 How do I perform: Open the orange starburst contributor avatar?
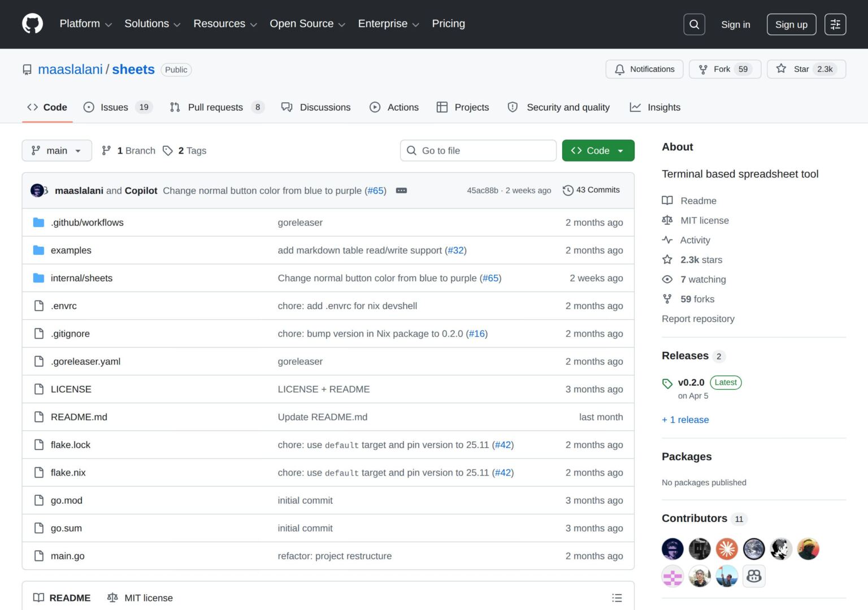[x=727, y=548]
